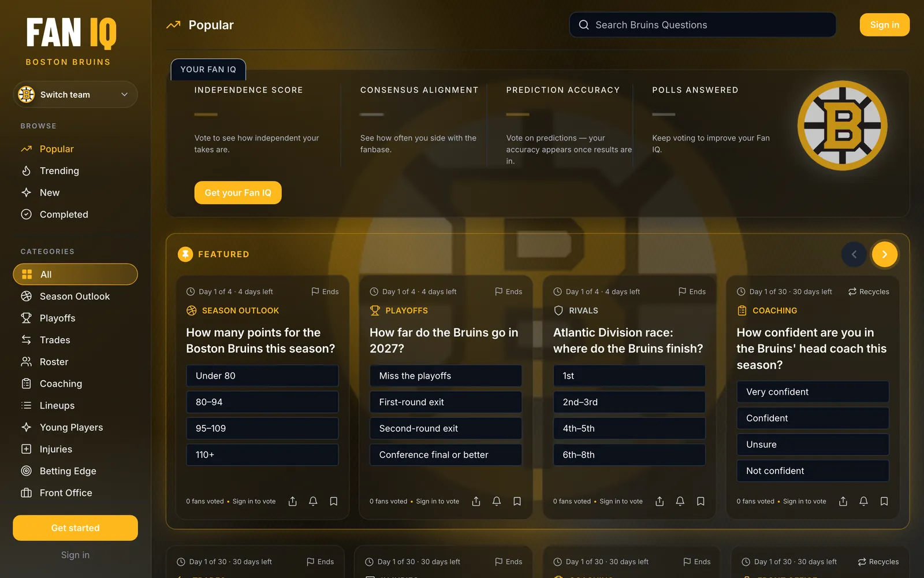
Task: Open Trending in sidebar
Action: (75, 171)
